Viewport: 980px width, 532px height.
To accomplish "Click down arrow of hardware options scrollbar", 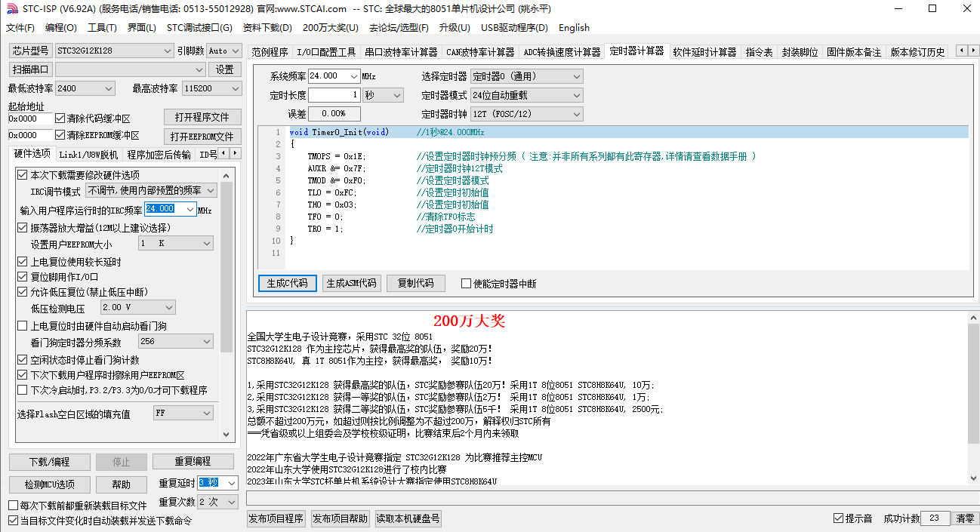I will (x=227, y=435).
